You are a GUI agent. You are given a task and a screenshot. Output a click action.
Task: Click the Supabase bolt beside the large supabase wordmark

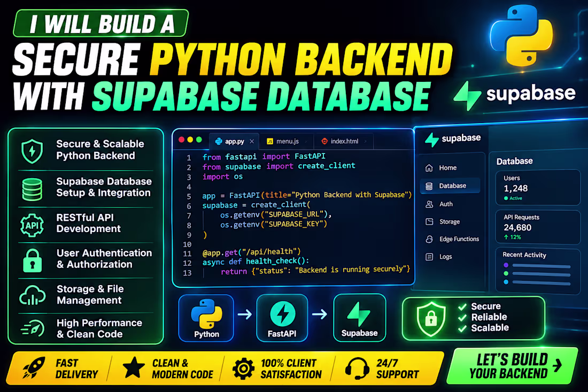[467, 96]
